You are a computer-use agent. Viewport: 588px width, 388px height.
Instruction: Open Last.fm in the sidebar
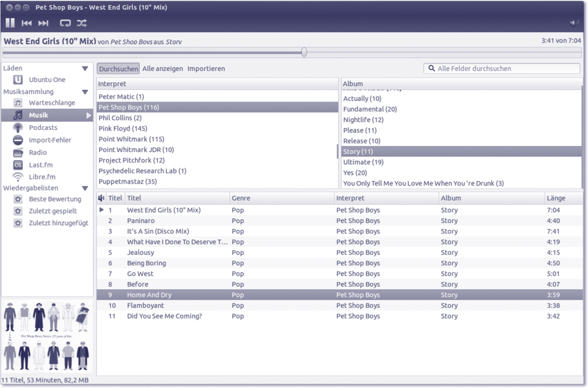(41, 165)
